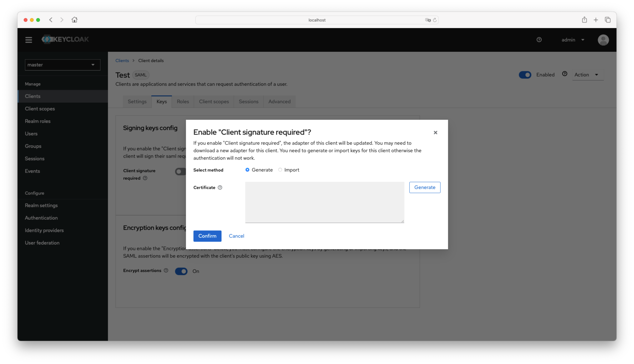
Task: Open Events in the sidebar
Action: [x=63, y=171]
